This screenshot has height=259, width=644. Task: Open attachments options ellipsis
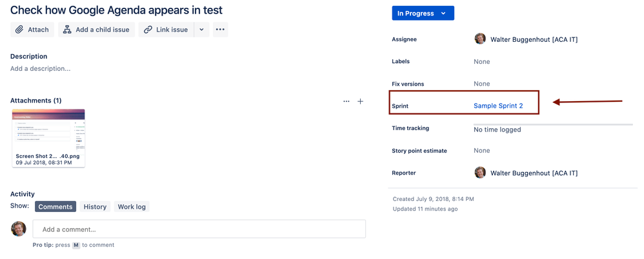point(347,101)
